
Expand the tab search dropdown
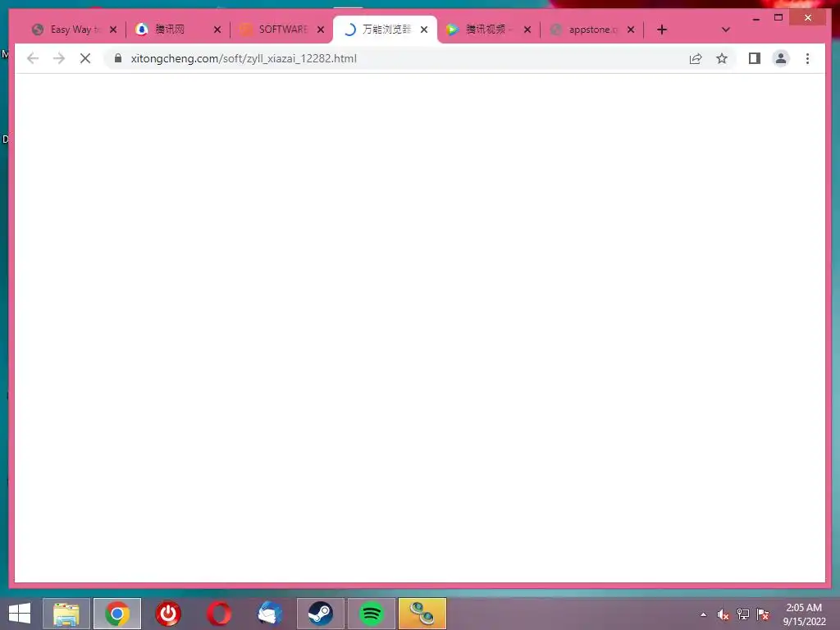pyautogui.click(x=725, y=30)
